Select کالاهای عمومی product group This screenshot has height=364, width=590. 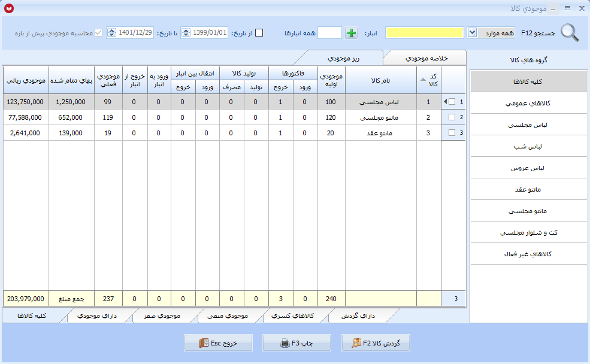[x=529, y=103]
